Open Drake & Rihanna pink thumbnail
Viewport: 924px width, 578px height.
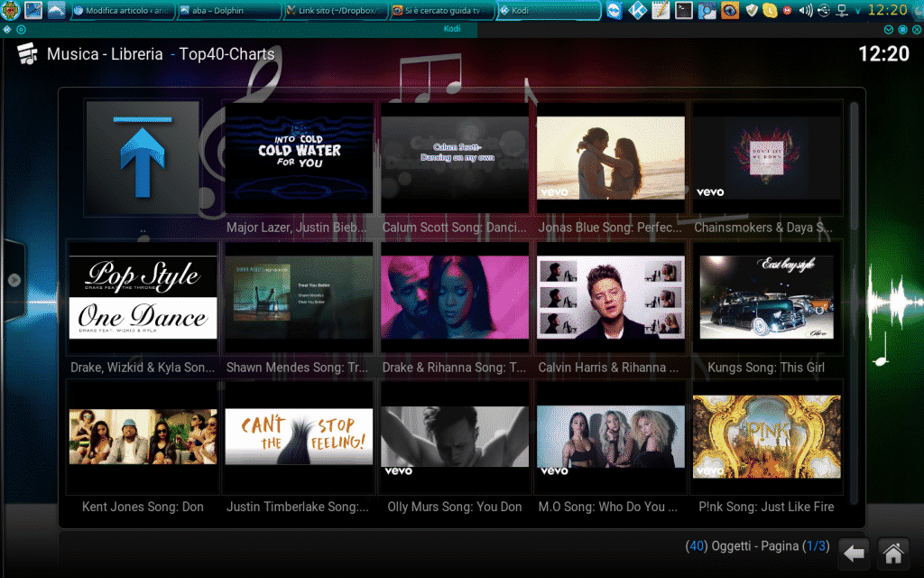tap(455, 297)
